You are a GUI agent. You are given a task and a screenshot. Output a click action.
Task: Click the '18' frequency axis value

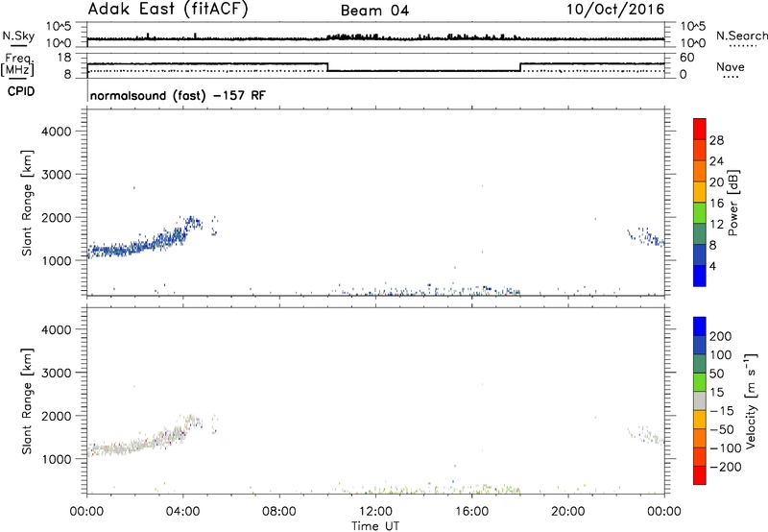[64, 58]
